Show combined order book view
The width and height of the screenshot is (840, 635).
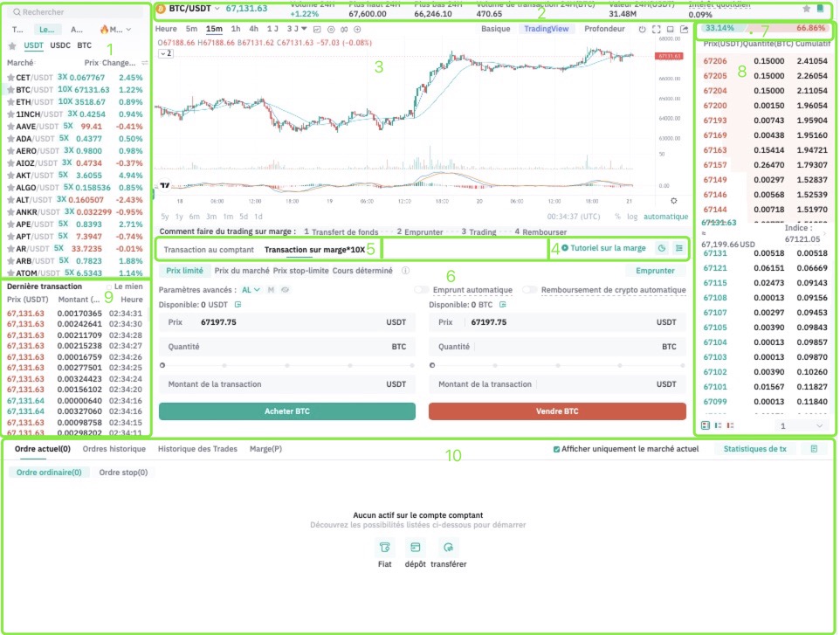[706, 425]
